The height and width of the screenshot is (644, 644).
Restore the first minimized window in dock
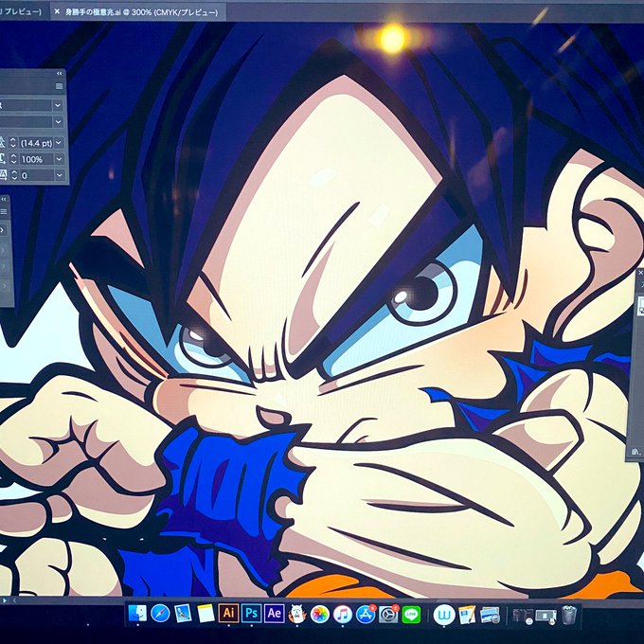point(523,616)
